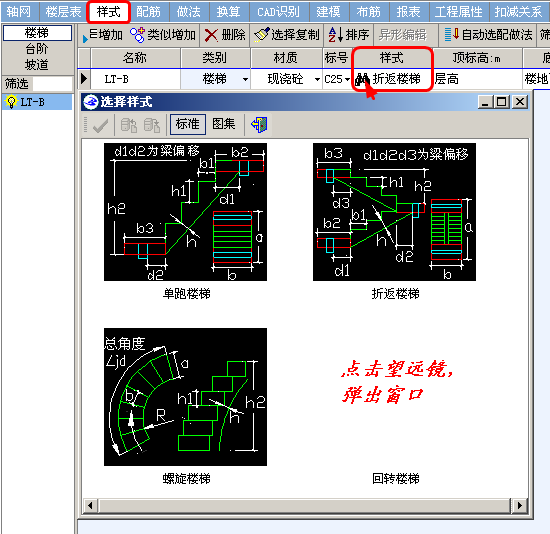Image resolution: width=550 pixels, height=534 pixels.
Task: Toggle the 标准 view button
Action: [x=188, y=124]
